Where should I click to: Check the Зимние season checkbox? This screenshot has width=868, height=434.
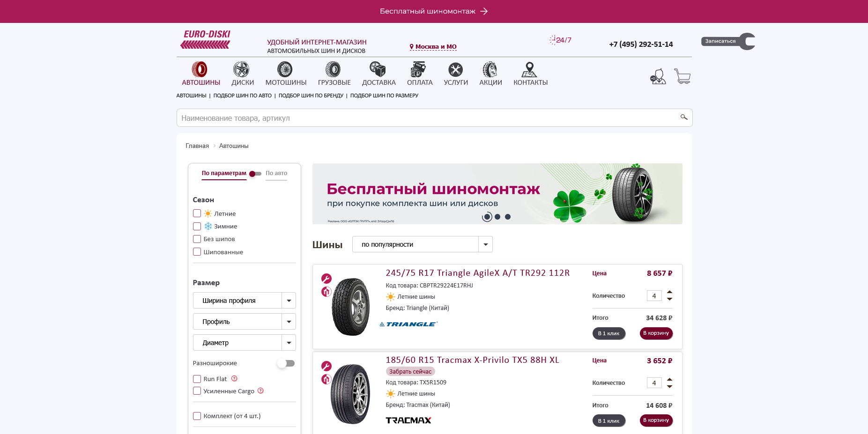coord(197,226)
